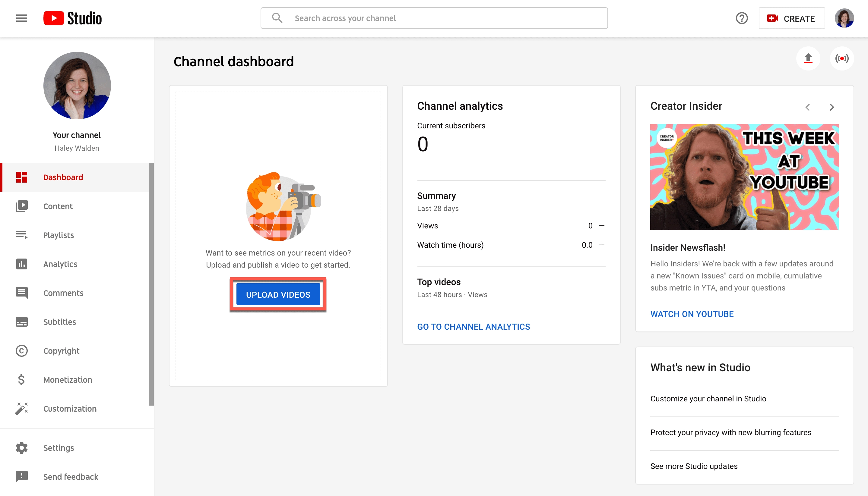The width and height of the screenshot is (868, 496).
Task: Follow Go To Channel Analytics link
Action: 473,326
